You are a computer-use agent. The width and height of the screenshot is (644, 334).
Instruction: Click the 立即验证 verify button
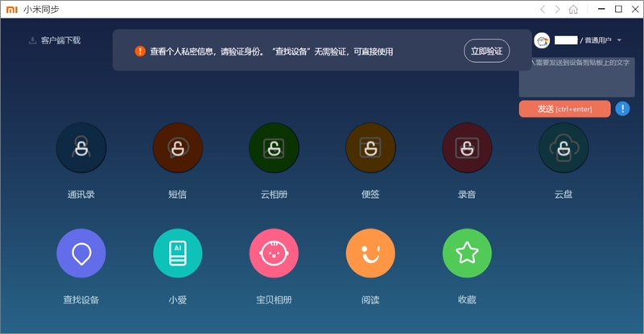coord(486,51)
